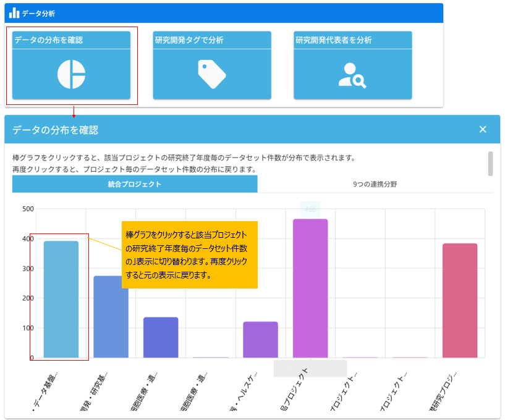This screenshot has width=505, height=420.
Task: Open the 研究開発タグで分析 card title
Action: point(189,40)
